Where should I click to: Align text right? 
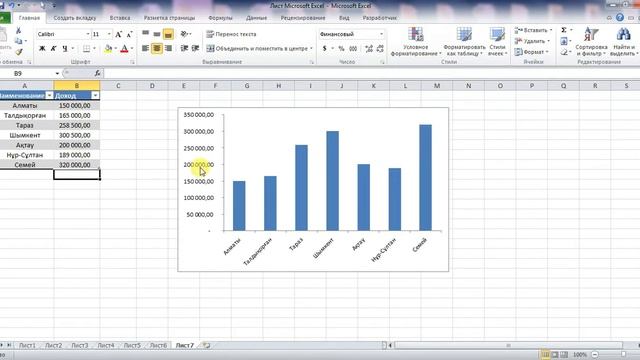[168, 49]
